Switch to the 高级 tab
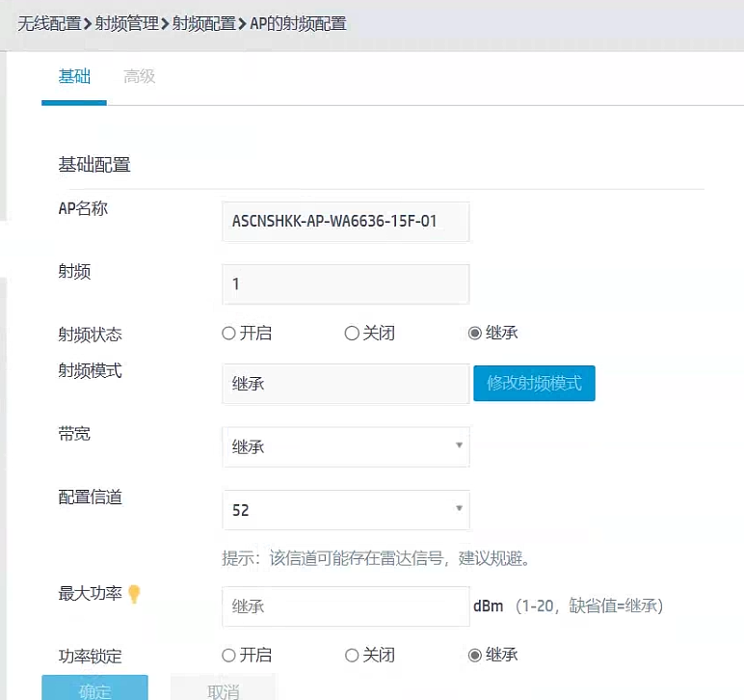 coord(139,76)
